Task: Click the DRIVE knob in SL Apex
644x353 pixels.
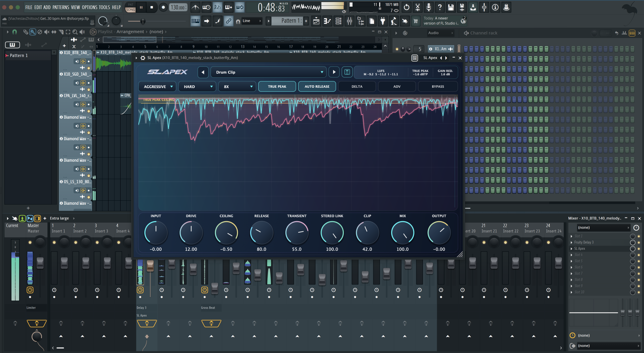Action: pos(191,233)
